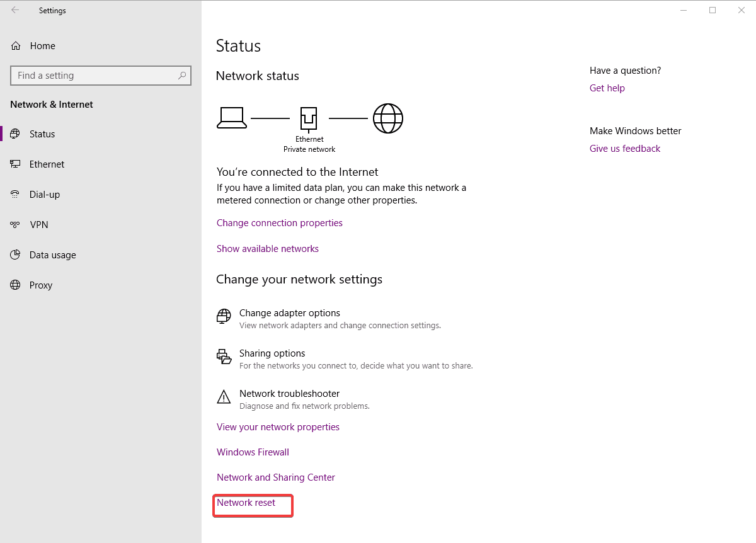
Task: Click the Home icon in the sidebar
Action: (16, 45)
